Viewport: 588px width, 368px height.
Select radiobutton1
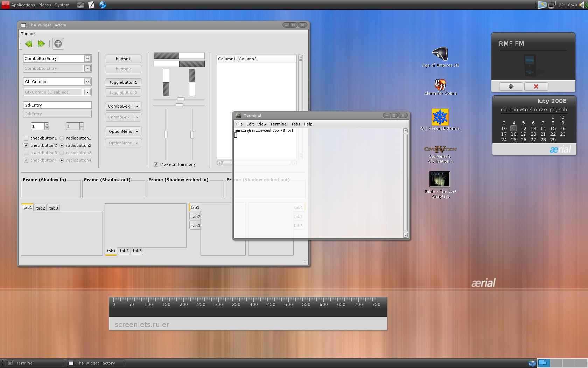tap(62, 138)
